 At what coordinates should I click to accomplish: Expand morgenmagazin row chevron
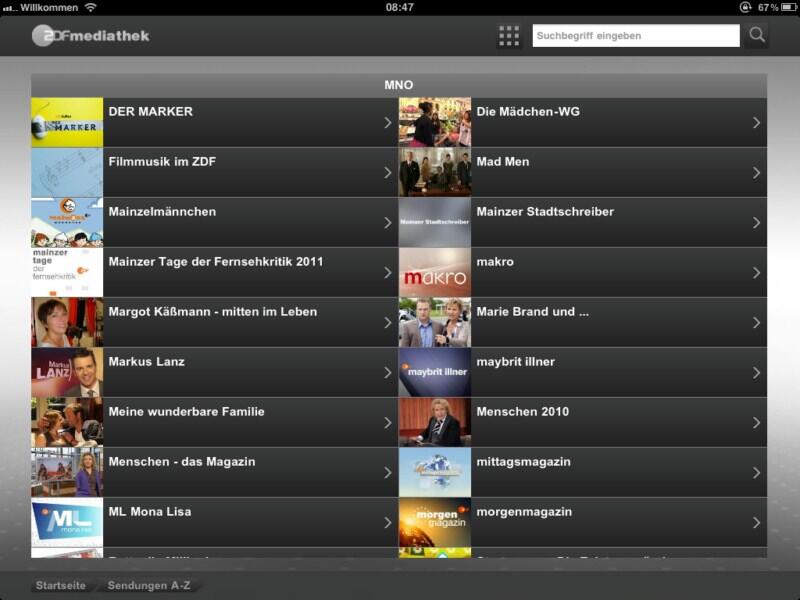coord(756,522)
